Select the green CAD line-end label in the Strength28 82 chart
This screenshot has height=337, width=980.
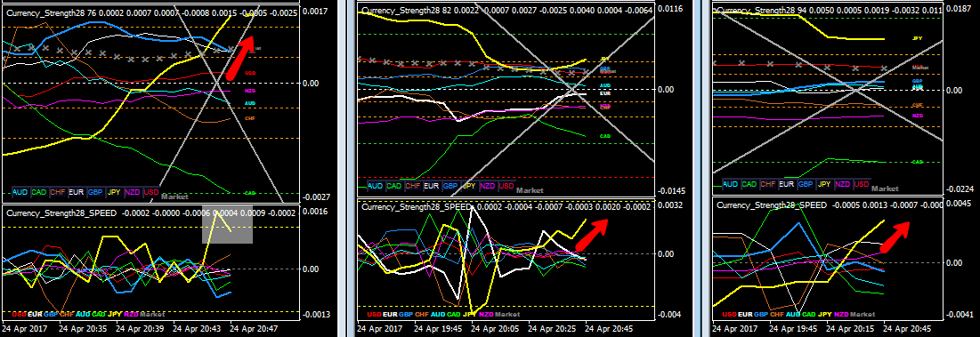[x=604, y=135]
